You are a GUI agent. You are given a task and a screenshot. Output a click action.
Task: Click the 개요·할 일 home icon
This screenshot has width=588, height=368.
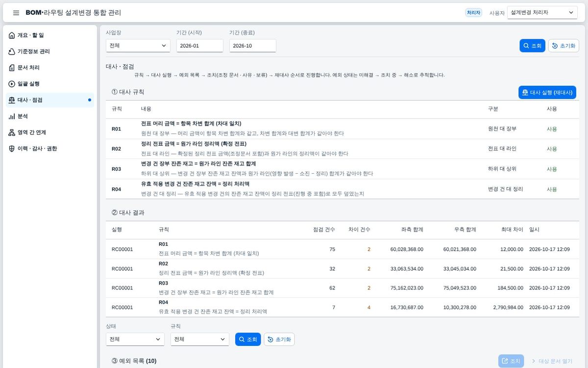(x=12, y=35)
